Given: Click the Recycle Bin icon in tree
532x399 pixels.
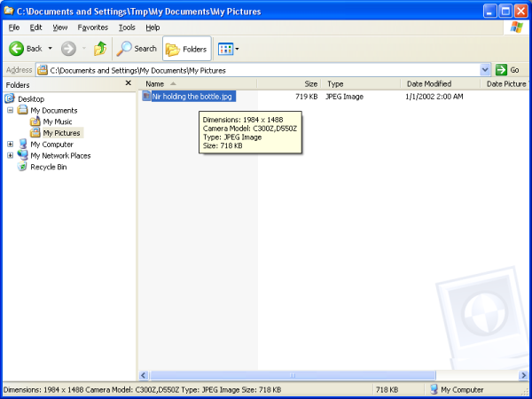Looking at the screenshot, I should (22, 167).
